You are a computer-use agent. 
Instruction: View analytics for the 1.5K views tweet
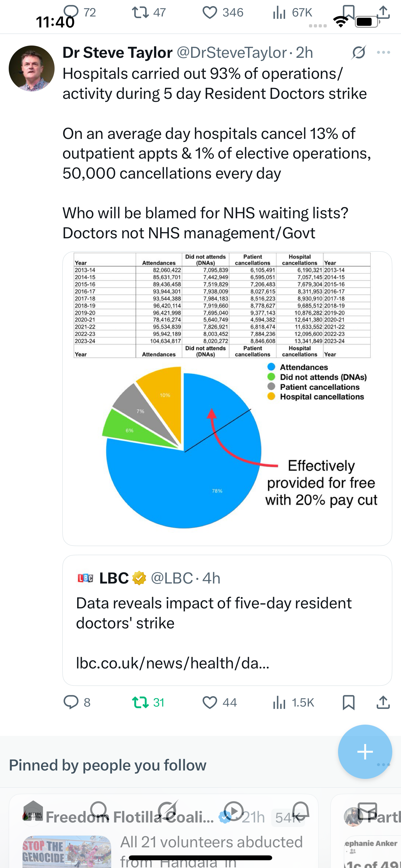click(x=293, y=702)
